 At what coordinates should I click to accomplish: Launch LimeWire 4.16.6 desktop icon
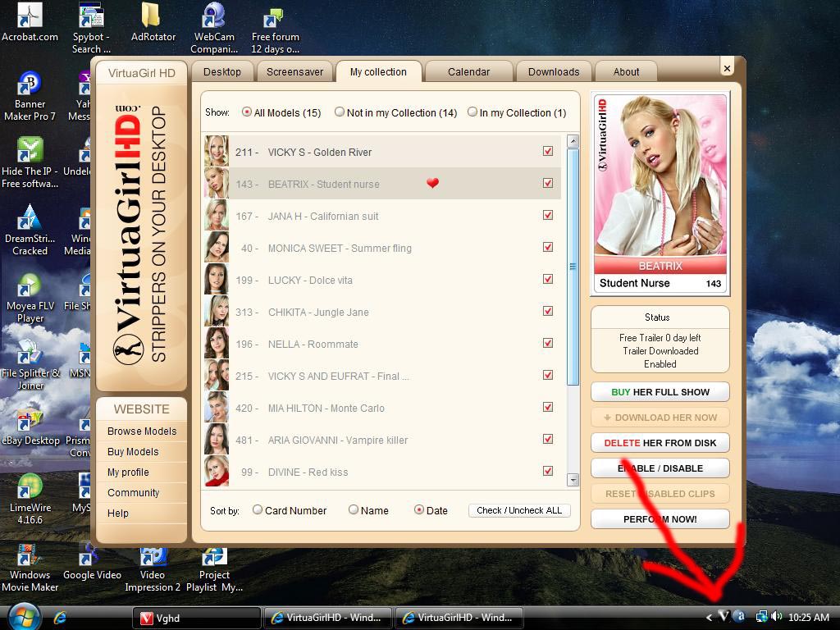(30, 500)
